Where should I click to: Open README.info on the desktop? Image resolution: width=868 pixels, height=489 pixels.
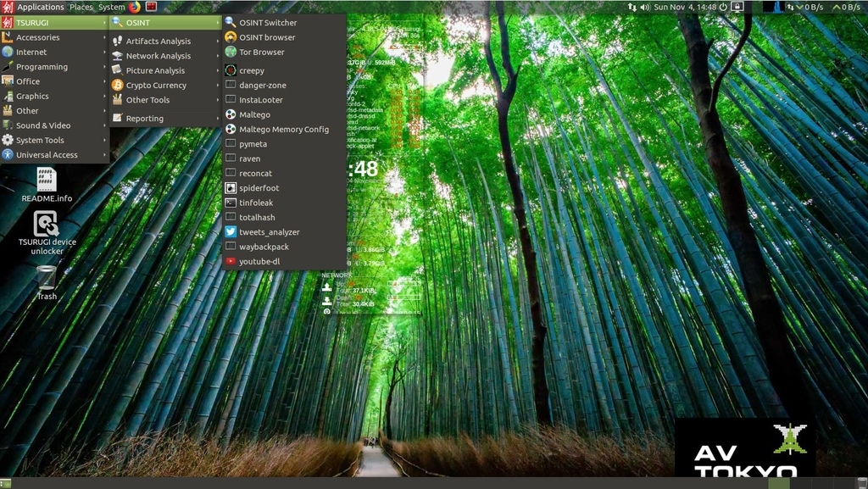[x=47, y=182]
